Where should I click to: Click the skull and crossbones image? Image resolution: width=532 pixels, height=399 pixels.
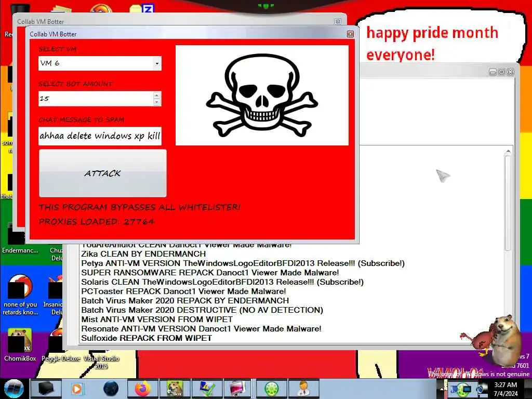pyautogui.click(x=262, y=96)
